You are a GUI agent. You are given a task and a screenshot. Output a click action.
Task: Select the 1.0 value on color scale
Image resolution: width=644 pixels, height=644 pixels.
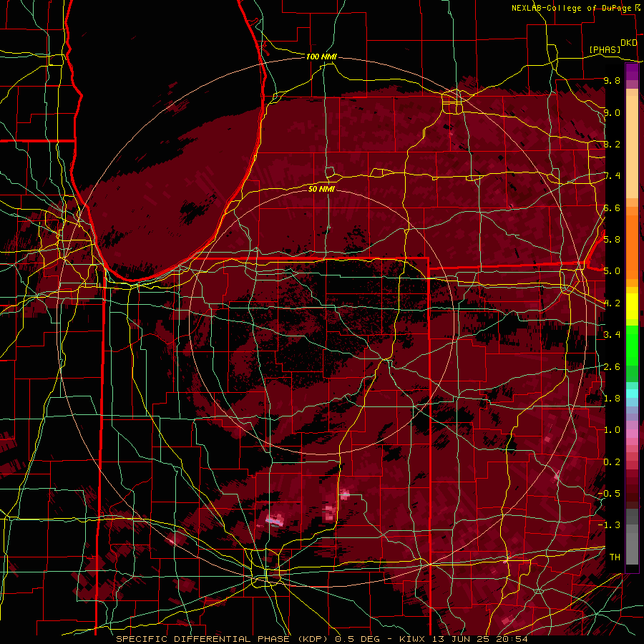click(612, 430)
